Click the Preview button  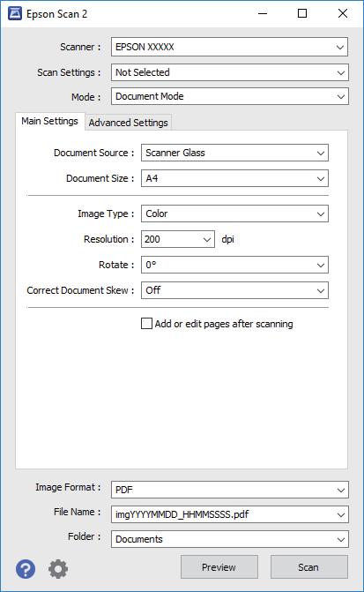pyautogui.click(x=219, y=567)
